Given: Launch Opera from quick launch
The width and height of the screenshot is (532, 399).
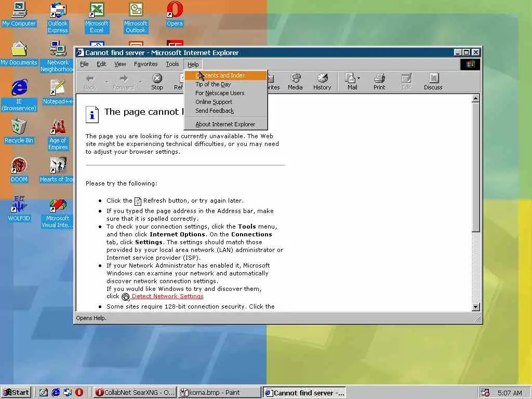Looking at the screenshot, I should [79, 393].
